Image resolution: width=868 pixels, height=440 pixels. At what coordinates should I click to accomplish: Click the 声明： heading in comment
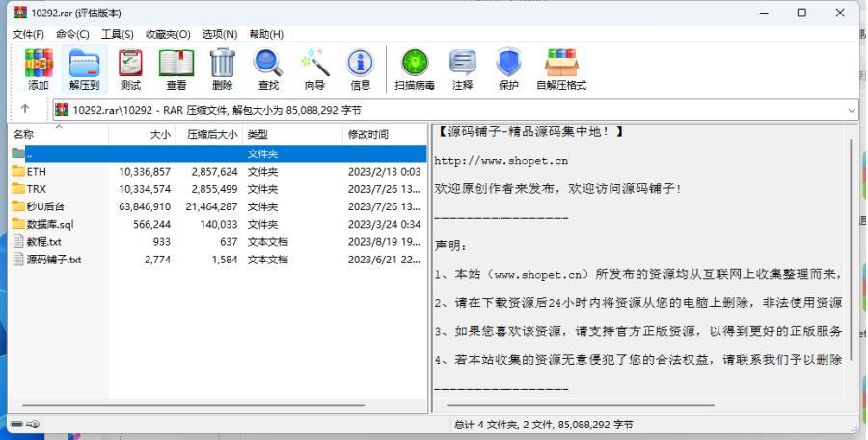[x=451, y=245]
